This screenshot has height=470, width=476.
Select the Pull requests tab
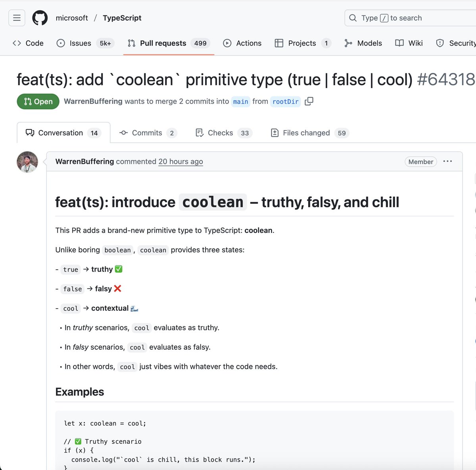pyautogui.click(x=169, y=43)
